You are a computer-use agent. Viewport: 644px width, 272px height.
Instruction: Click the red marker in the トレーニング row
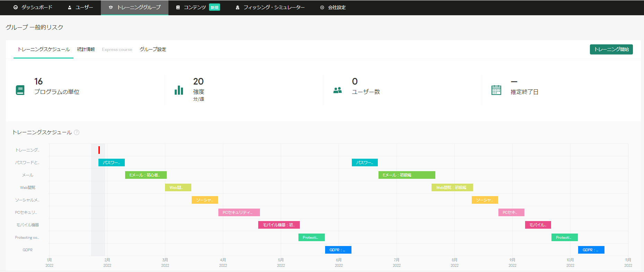point(99,150)
